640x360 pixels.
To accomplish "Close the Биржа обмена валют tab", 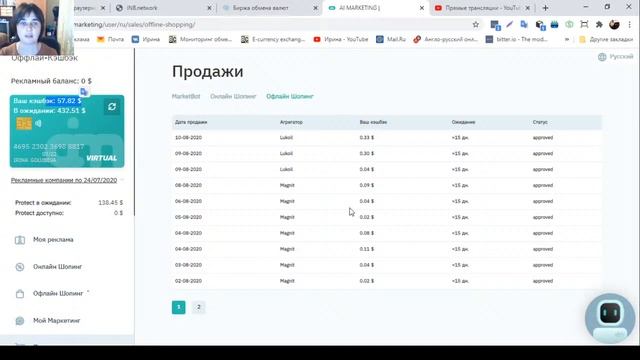I will click(x=315, y=8).
